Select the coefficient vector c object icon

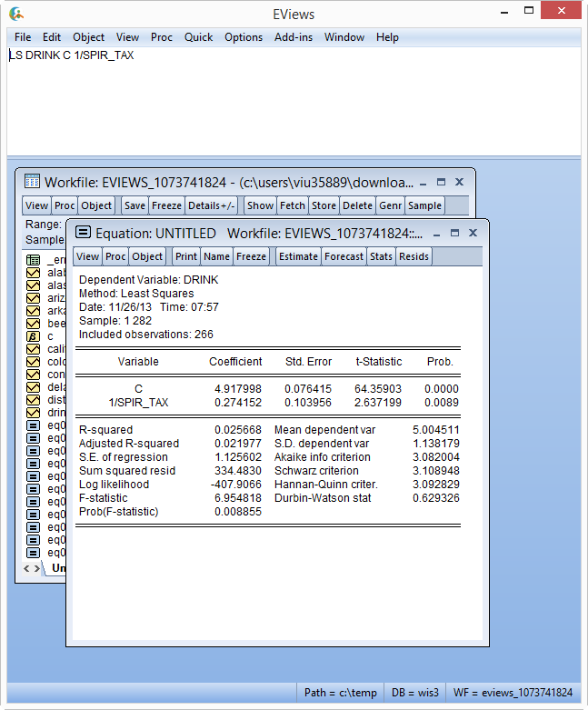[33, 336]
